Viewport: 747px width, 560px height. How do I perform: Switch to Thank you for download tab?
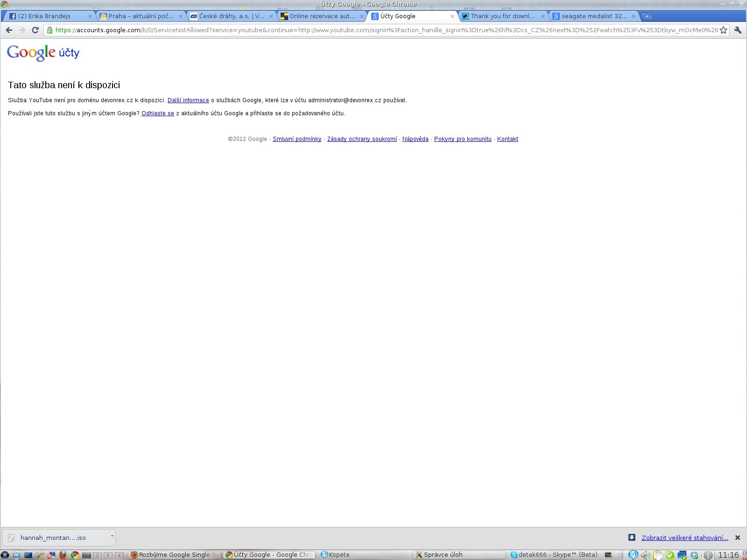(503, 16)
